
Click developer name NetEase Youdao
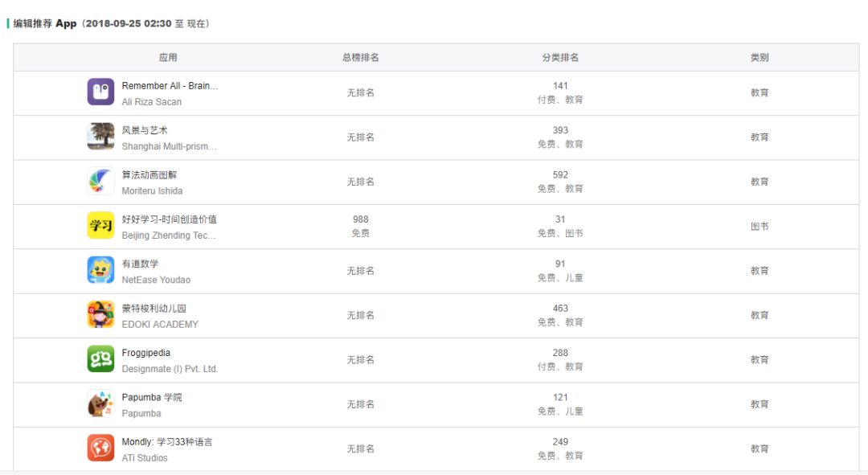pyautogui.click(x=156, y=280)
